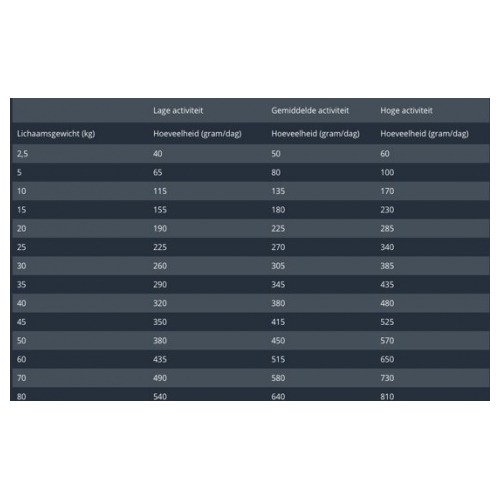
Task: Click the Lage activiteit column header
Action: point(178,111)
